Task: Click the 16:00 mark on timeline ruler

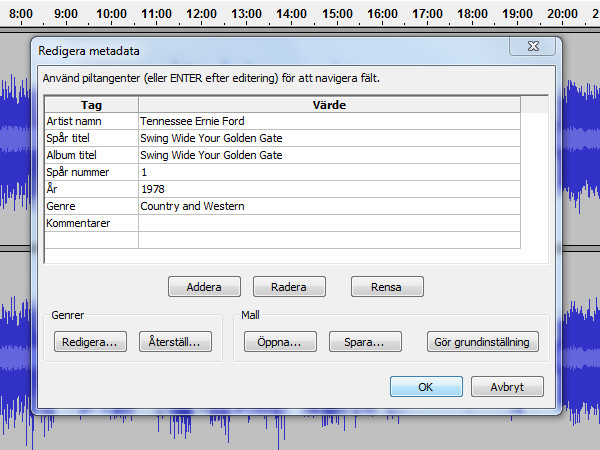Action: click(x=382, y=14)
